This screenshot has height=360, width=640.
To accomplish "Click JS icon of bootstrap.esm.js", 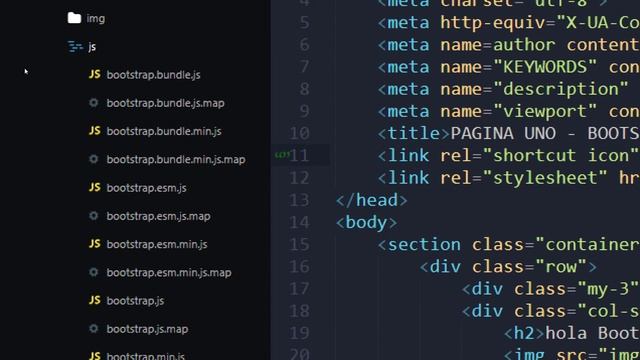I will click(x=95, y=187).
